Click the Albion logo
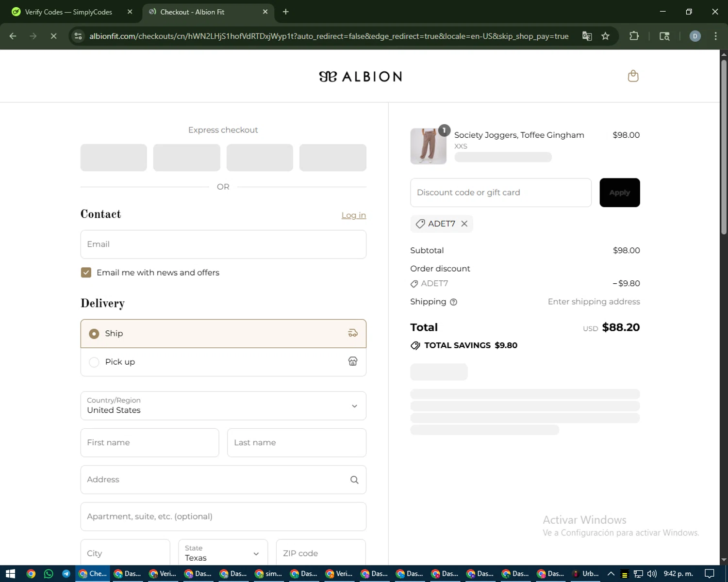Viewport: 728px width, 582px height. [x=360, y=77]
